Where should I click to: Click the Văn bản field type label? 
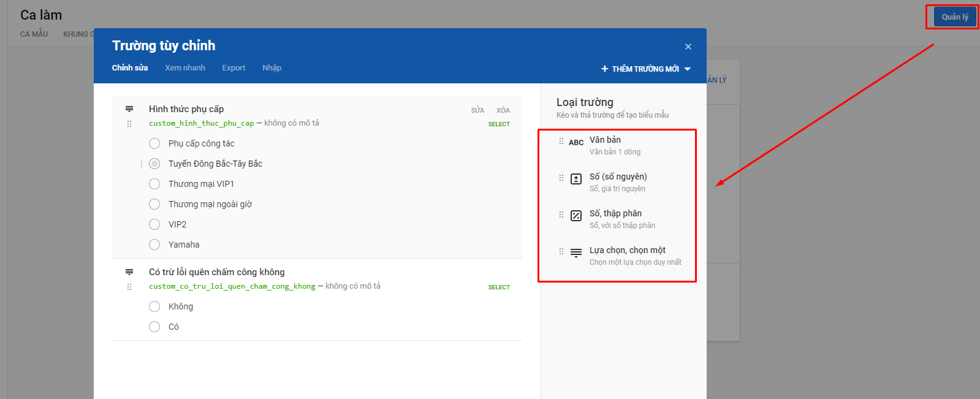coord(605,140)
